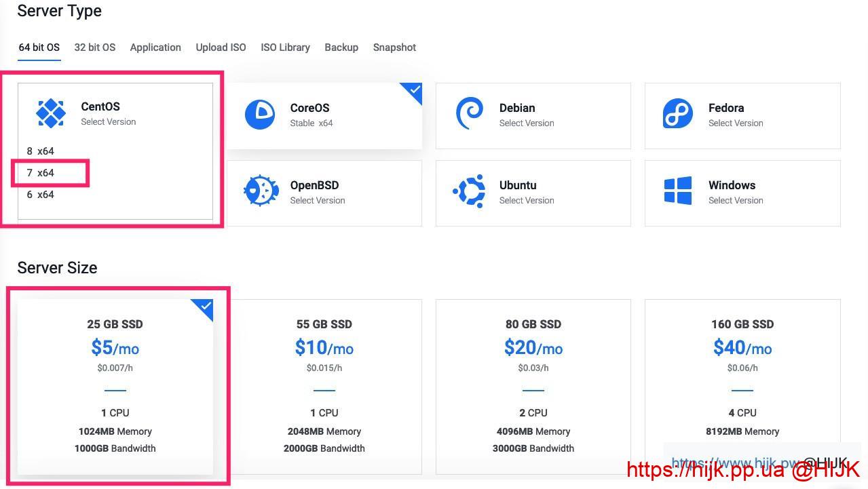Choose the Fedora logo icon

tap(677, 114)
